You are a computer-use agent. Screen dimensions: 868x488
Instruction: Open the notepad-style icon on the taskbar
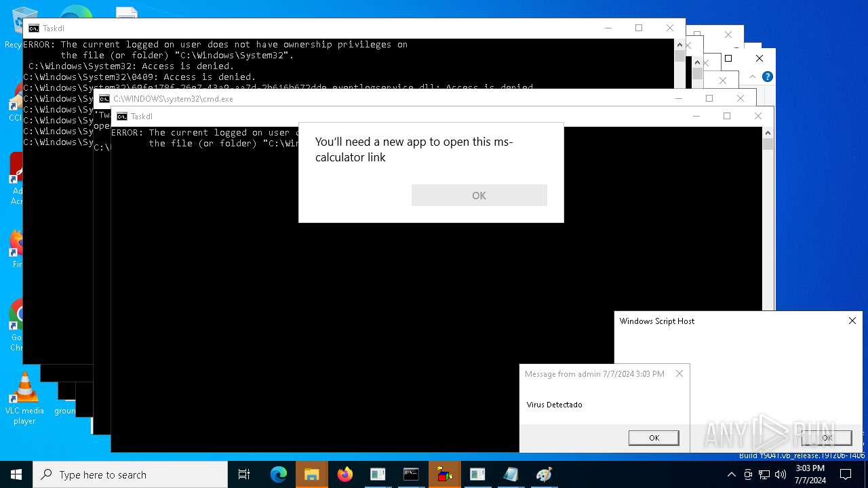[511, 474]
